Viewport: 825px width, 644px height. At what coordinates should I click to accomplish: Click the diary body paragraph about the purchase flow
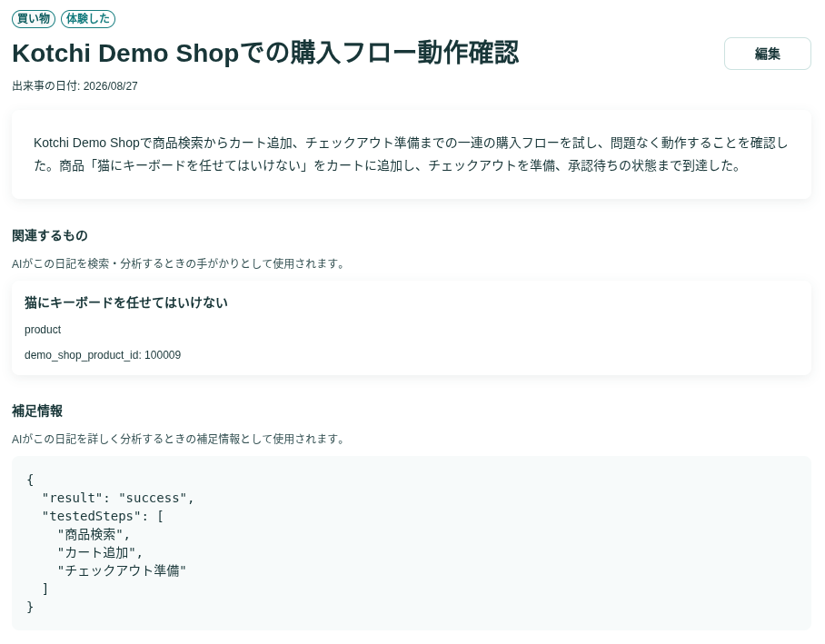click(411, 154)
